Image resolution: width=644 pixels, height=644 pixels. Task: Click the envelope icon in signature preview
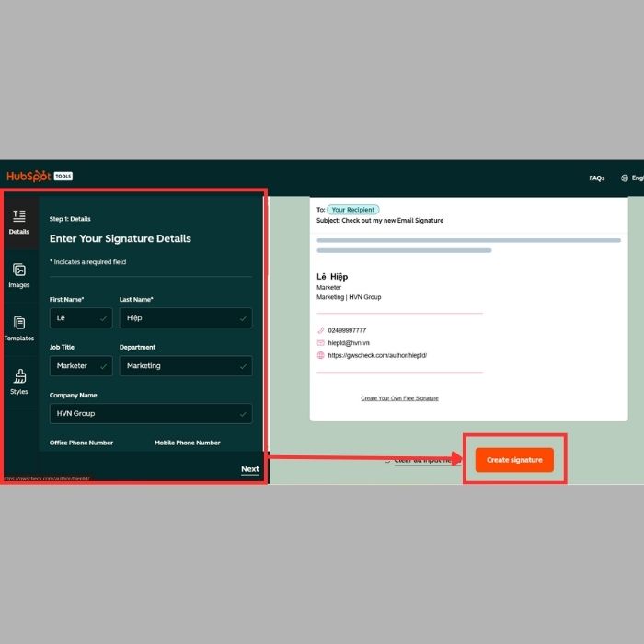pyautogui.click(x=321, y=343)
